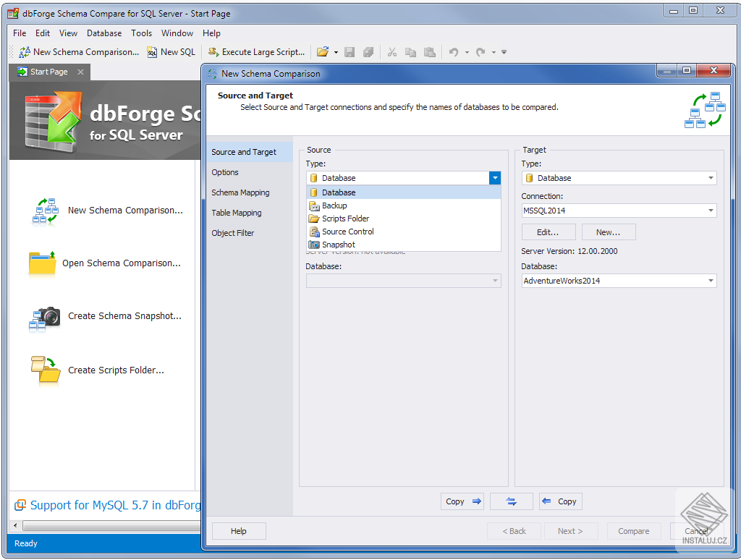
Task: Click the New SQL toolbar icon
Action: (152, 52)
